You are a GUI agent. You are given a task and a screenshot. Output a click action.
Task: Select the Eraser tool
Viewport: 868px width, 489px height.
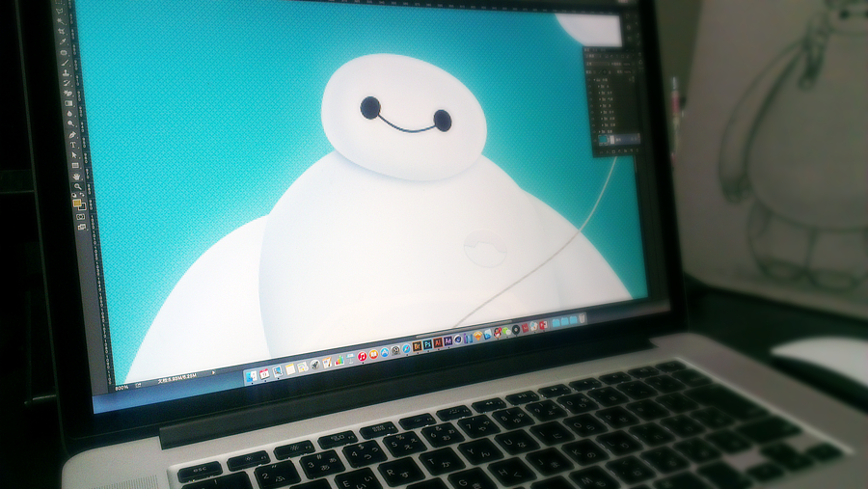[x=68, y=93]
